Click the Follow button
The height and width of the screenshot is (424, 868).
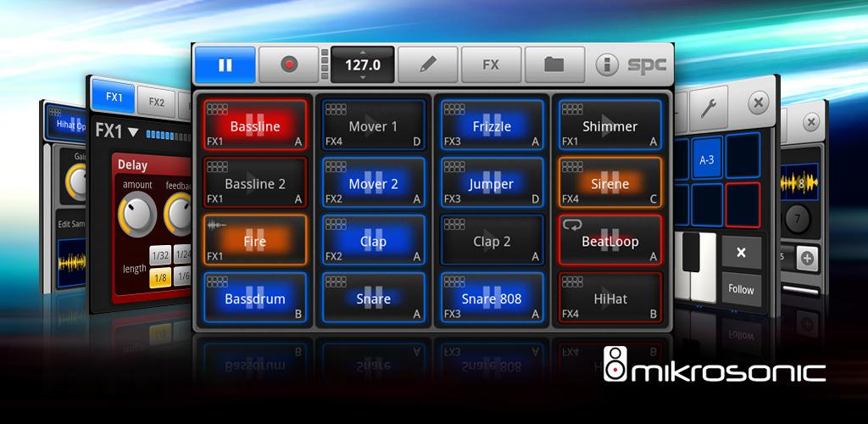click(741, 289)
